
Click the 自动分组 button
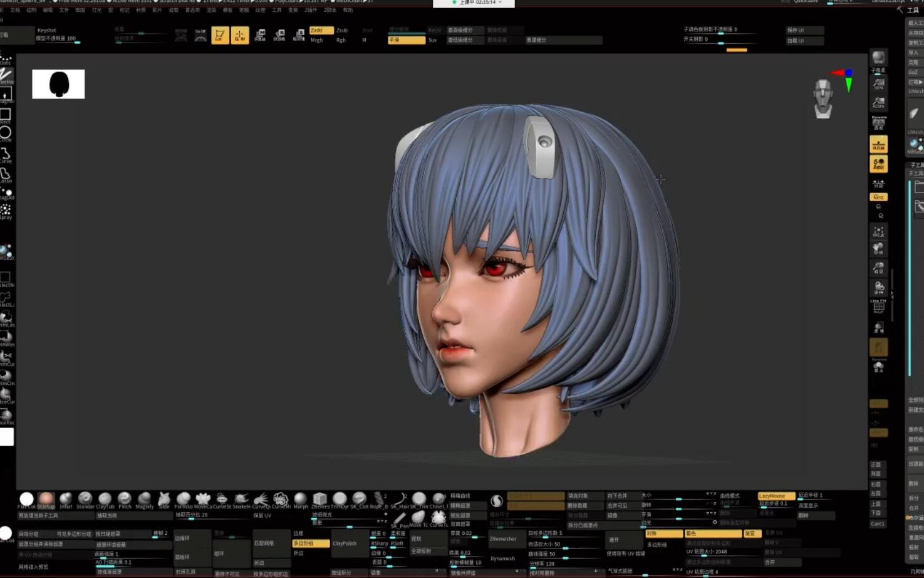(36, 534)
